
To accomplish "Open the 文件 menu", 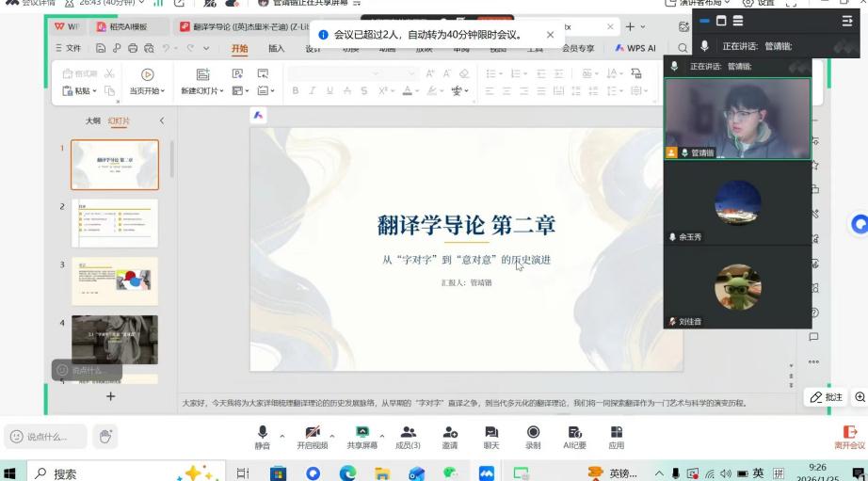I will pyautogui.click(x=68, y=48).
